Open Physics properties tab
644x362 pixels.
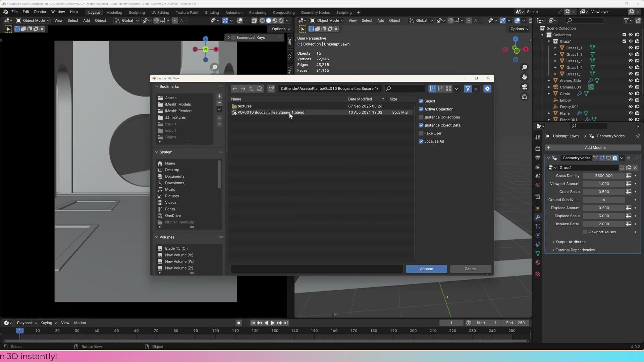click(x=538, y=235)
